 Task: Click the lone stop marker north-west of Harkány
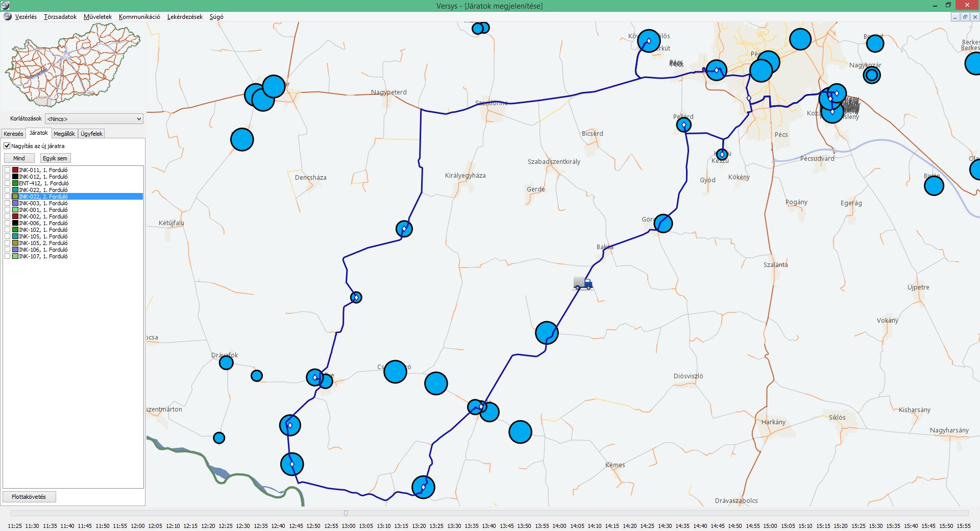(x=520, y=432)
